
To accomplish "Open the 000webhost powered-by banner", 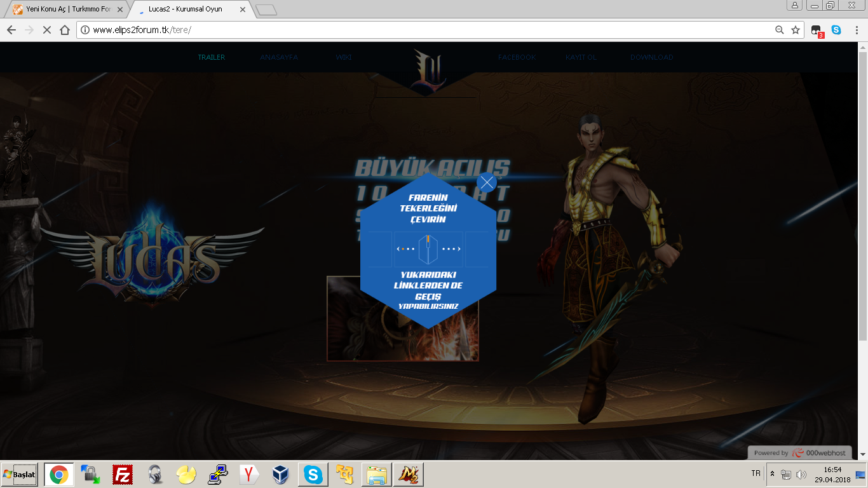I will (x=801, y=453).
